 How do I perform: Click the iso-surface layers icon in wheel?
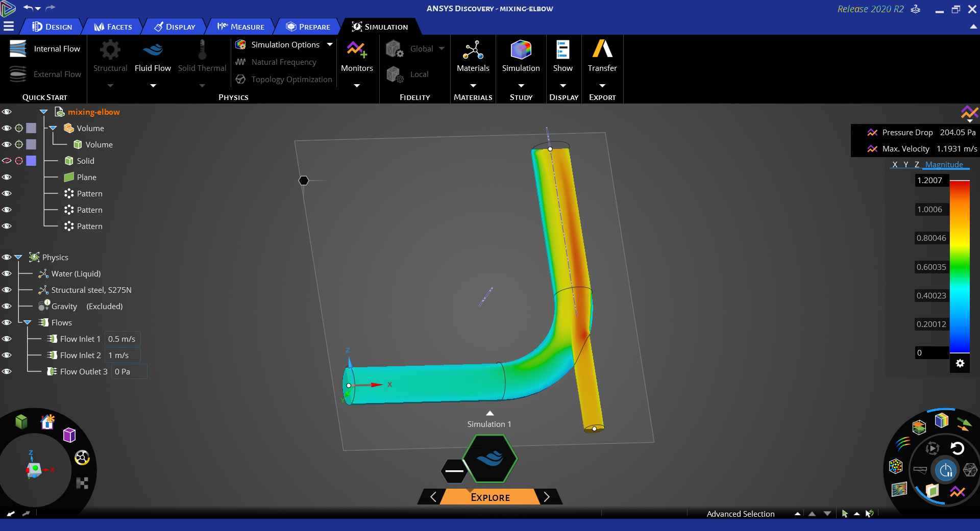tap(919, 427)
